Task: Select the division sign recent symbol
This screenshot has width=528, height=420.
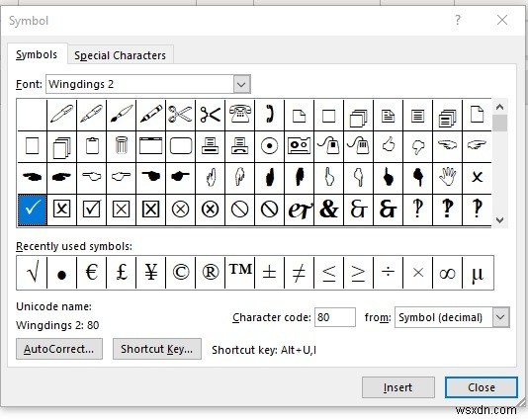Action: tap(388, 273)
